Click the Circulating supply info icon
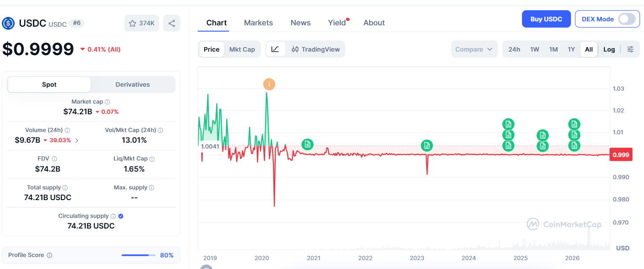The width and height of the screenshot is (644, 269). [113, 216]
